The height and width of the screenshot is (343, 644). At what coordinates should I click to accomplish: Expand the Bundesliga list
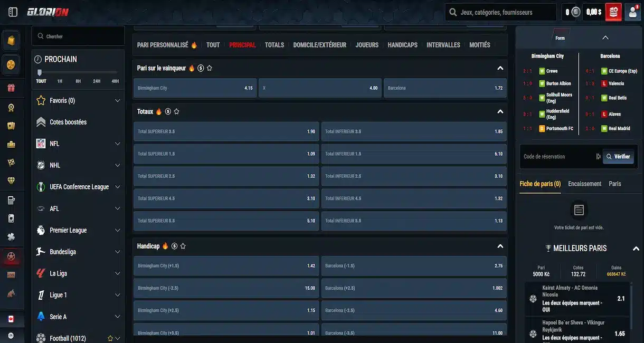[118, 252]
